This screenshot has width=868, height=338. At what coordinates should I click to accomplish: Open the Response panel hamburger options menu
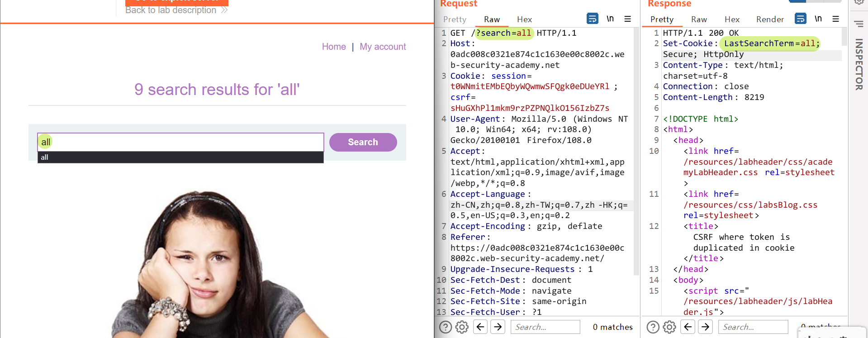click(x=835, y=19)
